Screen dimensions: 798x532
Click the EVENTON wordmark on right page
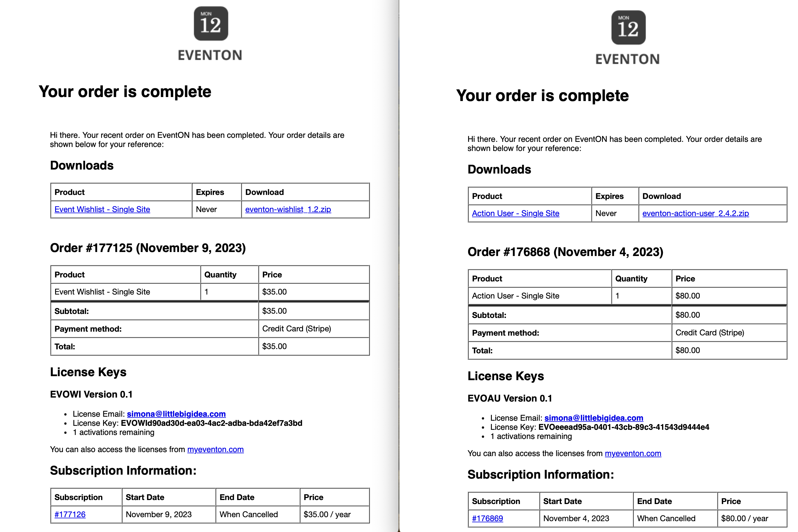(x=627, y=59)
